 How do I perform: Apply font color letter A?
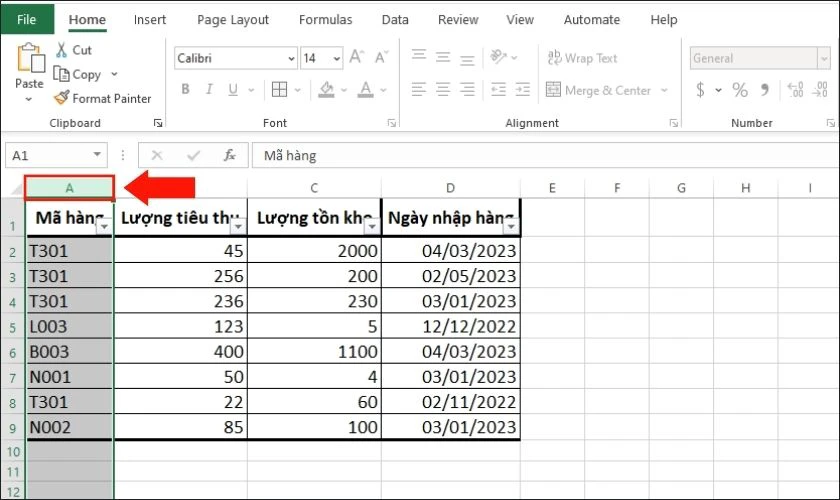click(365, 89)
